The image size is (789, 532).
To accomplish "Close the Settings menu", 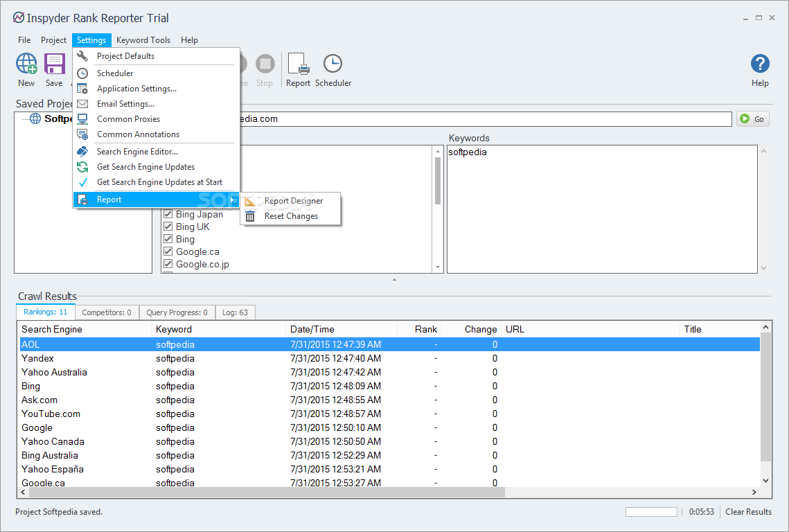I will pos(91,39).
